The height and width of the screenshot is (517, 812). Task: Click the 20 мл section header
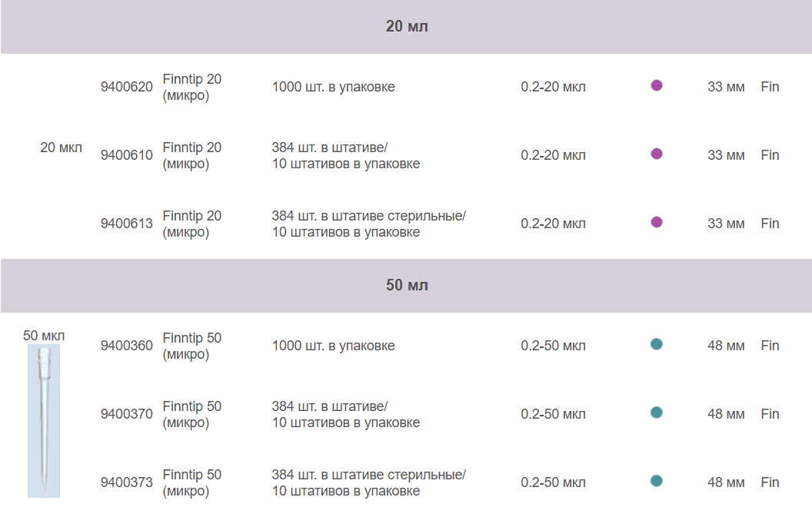pyautogui.click(x=407, y=27)
